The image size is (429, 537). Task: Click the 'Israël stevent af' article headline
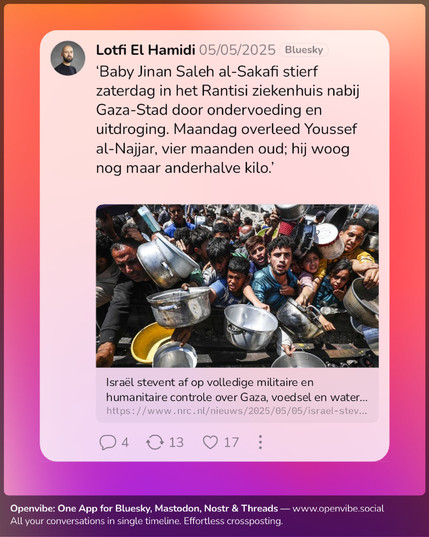coord(237,390)
